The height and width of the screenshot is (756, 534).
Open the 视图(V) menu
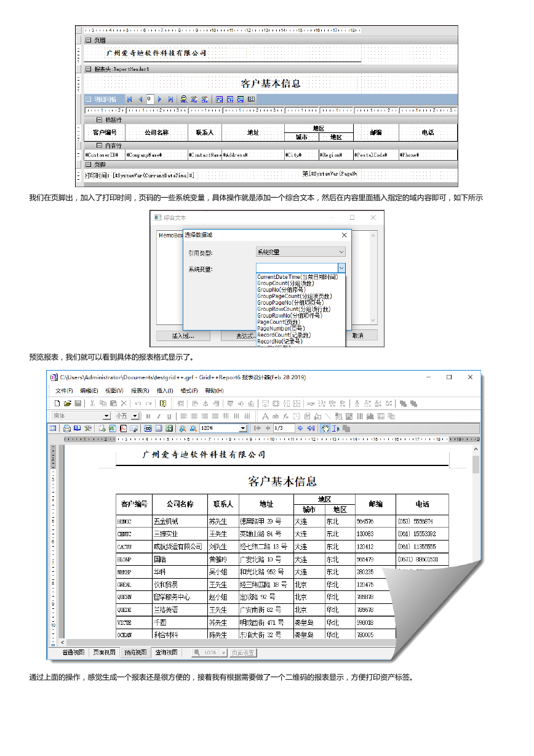(x=114, y=391)
